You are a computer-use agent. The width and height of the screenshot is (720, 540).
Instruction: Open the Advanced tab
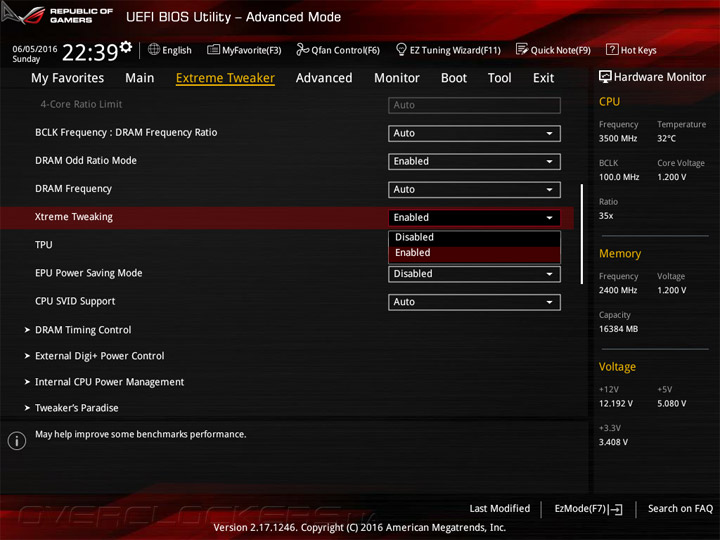[x=324, y=78]
